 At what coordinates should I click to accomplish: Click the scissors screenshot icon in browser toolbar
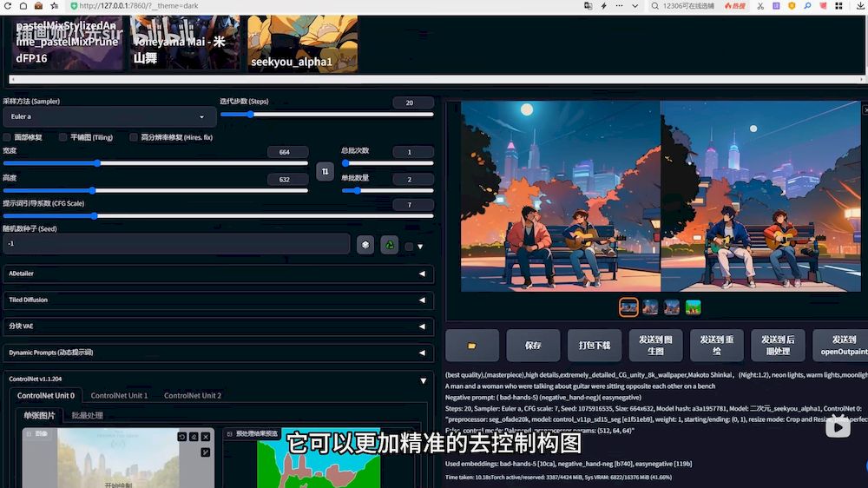(760, 6)
